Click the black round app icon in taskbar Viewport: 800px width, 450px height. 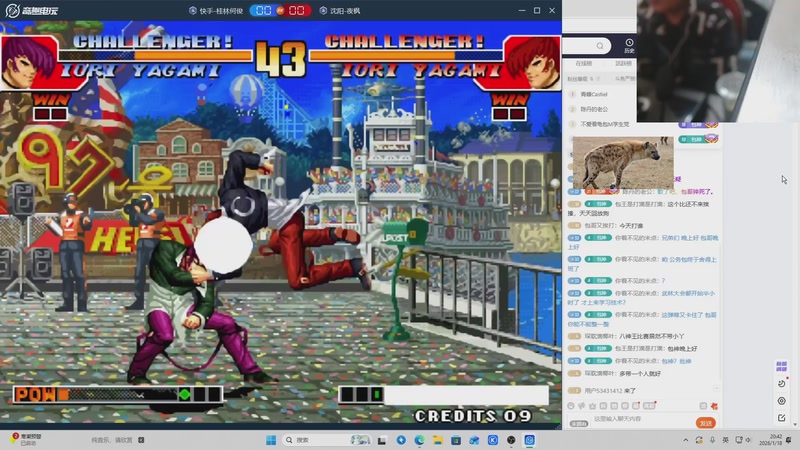point(511,440)
